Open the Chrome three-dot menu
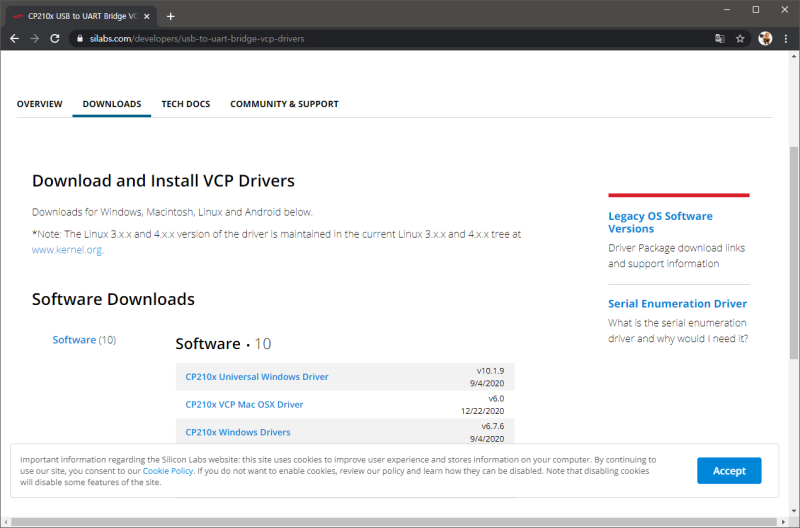 coord(786,38)
